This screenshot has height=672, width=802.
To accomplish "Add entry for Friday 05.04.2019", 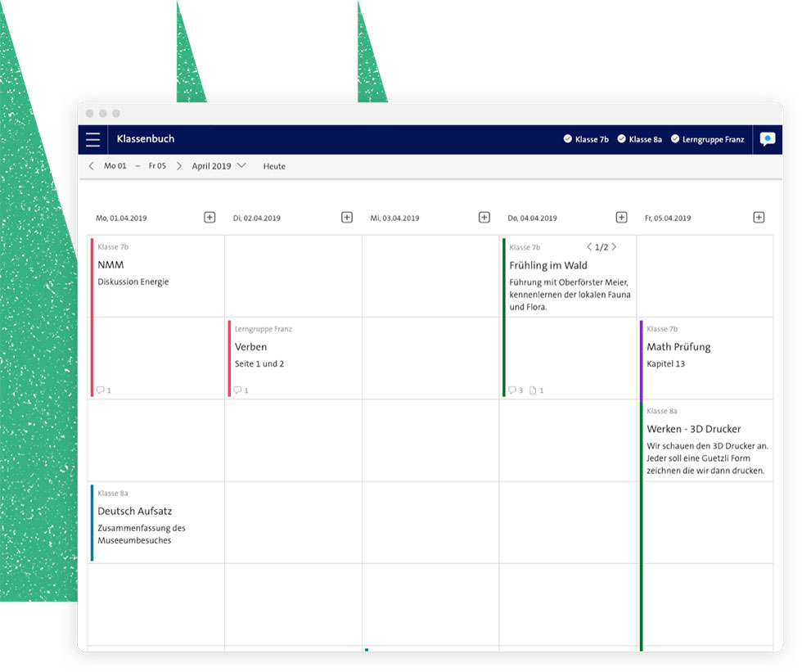I will (x=759, y=218).
